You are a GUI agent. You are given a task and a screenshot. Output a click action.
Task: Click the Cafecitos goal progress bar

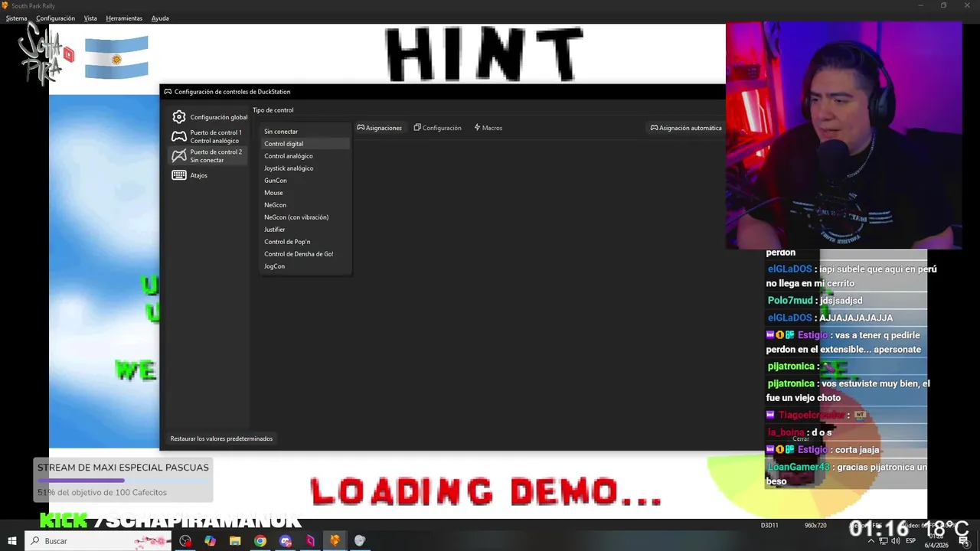click(x=122, y=481)
